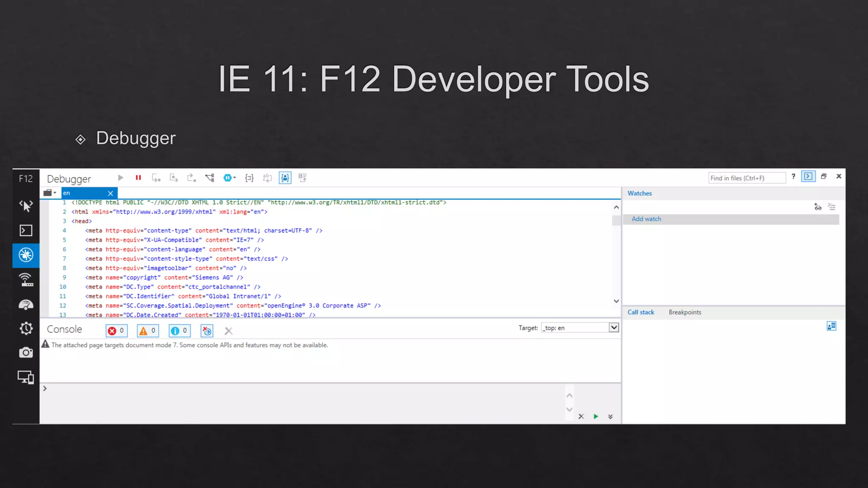Click the call stack view options icon
Viewport: 868px width, 488px height.
832,326
